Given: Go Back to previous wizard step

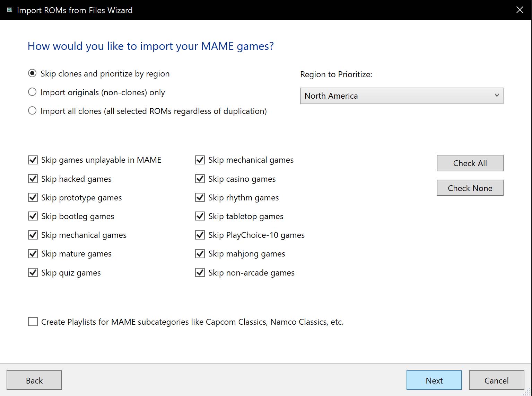Looking at the screenshot, I should pos(34,380).
